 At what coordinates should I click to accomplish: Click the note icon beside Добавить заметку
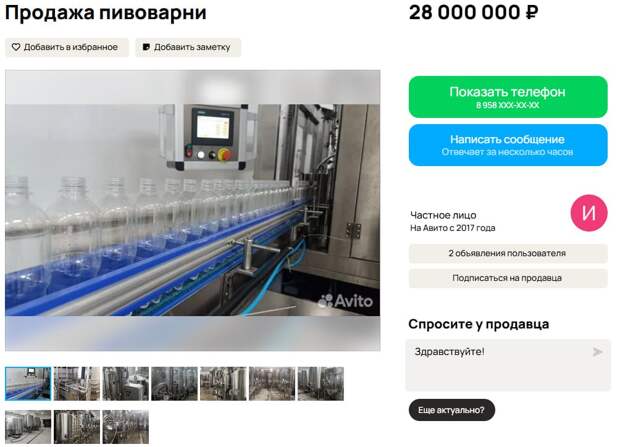coord(146,47)
